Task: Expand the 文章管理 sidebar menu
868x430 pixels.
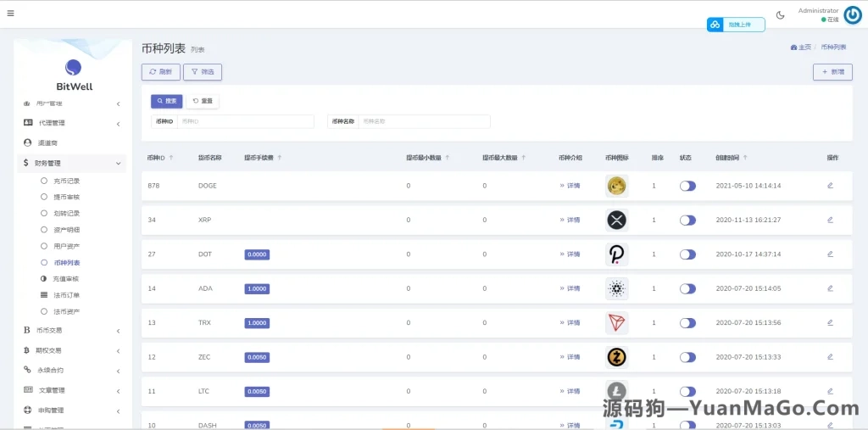Action: (x=73, y=391)
